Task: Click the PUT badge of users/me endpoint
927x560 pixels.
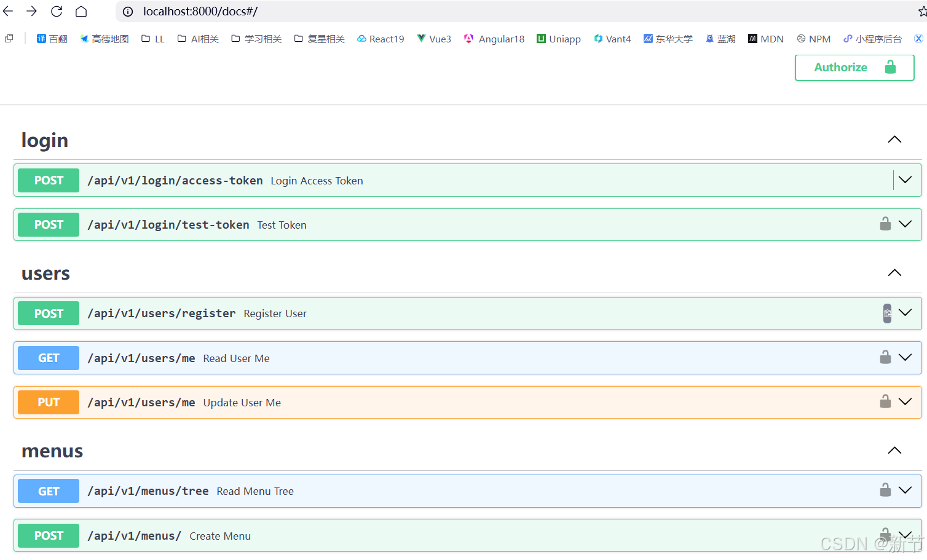Action: point(49,402)
